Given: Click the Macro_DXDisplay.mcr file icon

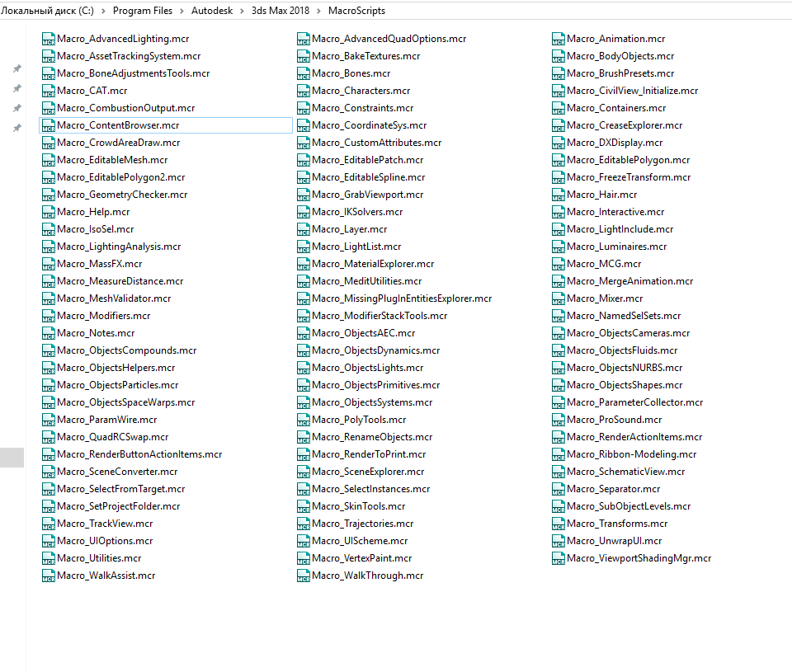Looking at the screenshot, I should [559, 143].
